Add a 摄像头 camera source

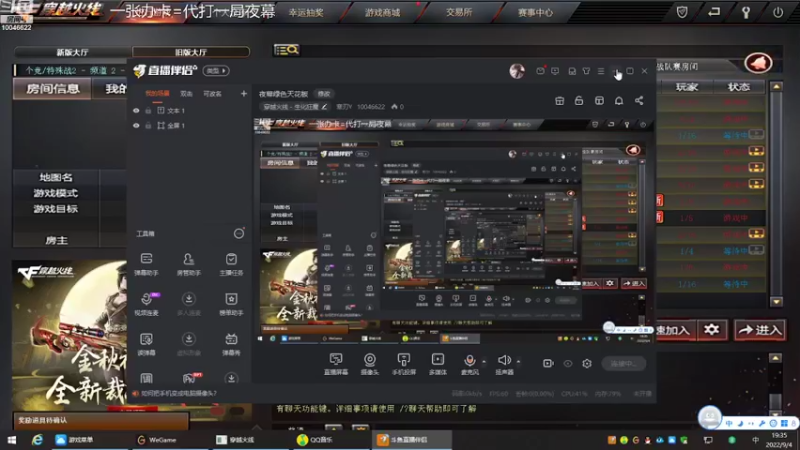click(x=370, y=364)
